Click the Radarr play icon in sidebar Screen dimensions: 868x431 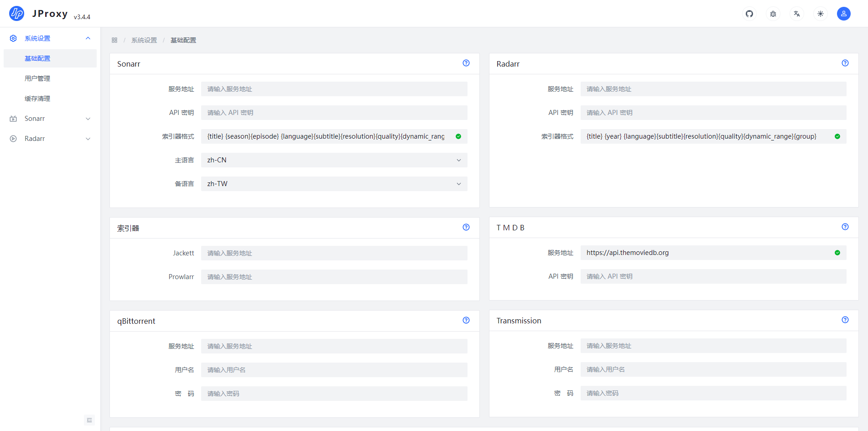pos(13,139)
